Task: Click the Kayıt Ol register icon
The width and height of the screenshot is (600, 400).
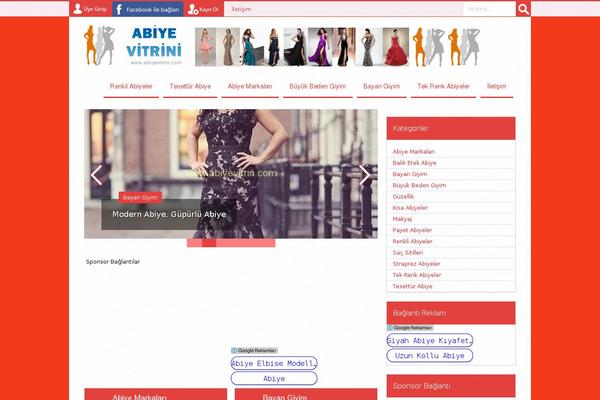Action: 192,9
